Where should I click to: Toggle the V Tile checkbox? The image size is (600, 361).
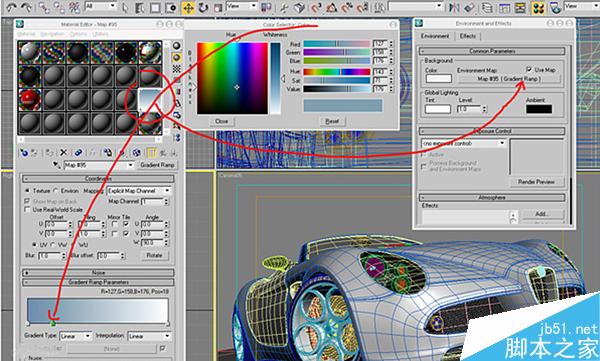click(126, 234)
